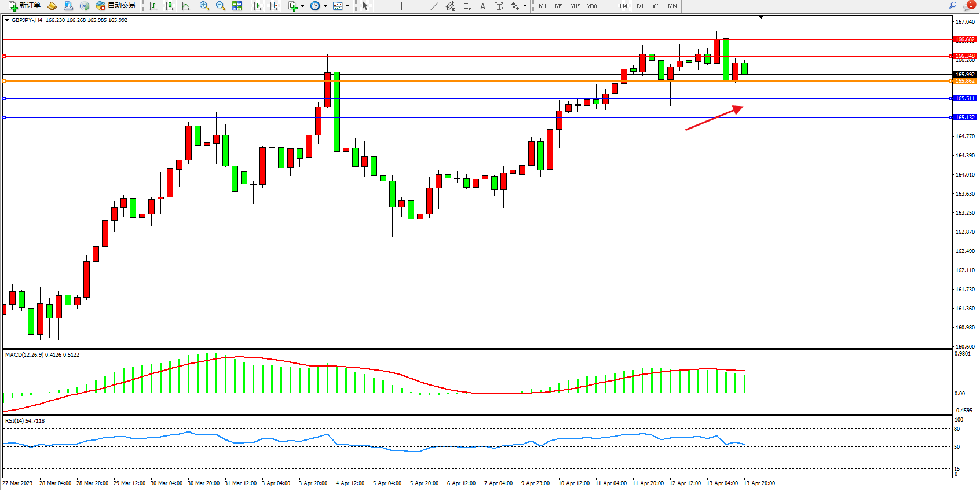Click the New Order (新订单) button
980x491 pixels.
coord(24,6)
